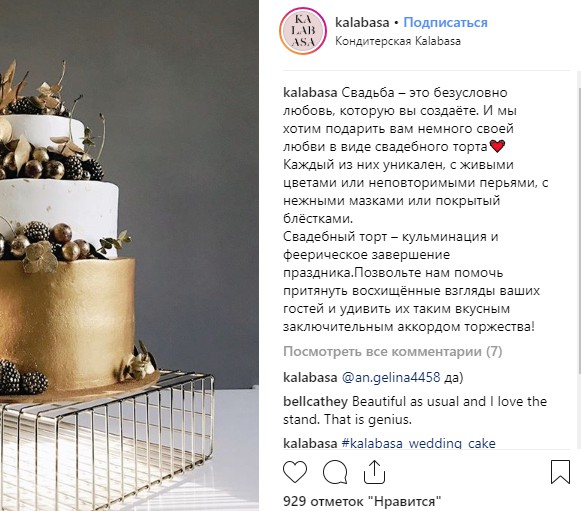This screenshot has height=511, width=581.
Task: Click the red heart emoji in caption
Action: click(497, 146)
